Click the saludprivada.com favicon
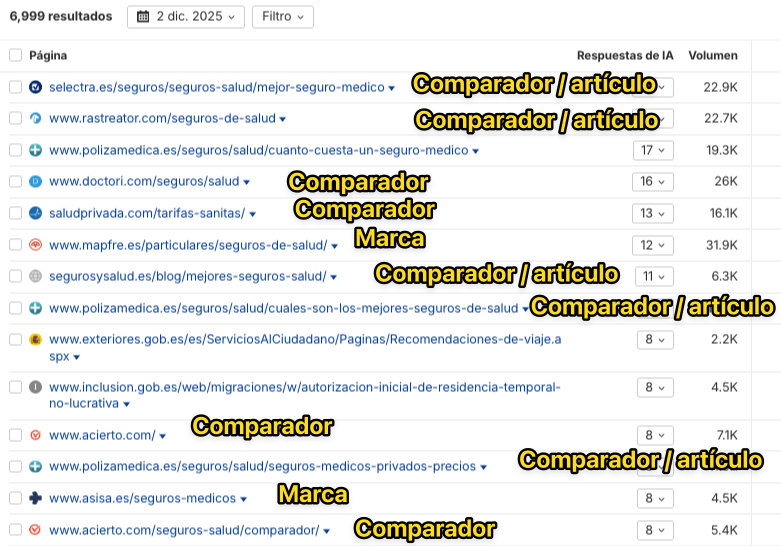The width and height of the screenshot is (781, 546). coord(35,213)
